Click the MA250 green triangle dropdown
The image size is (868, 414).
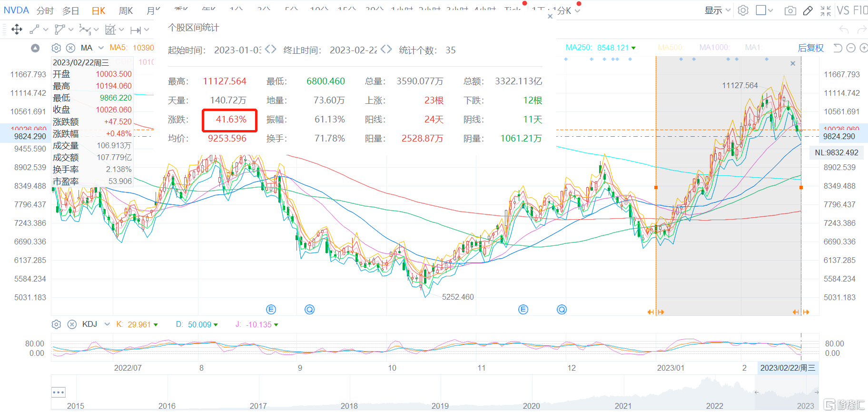pyautogui.click(x=633, y=48)
